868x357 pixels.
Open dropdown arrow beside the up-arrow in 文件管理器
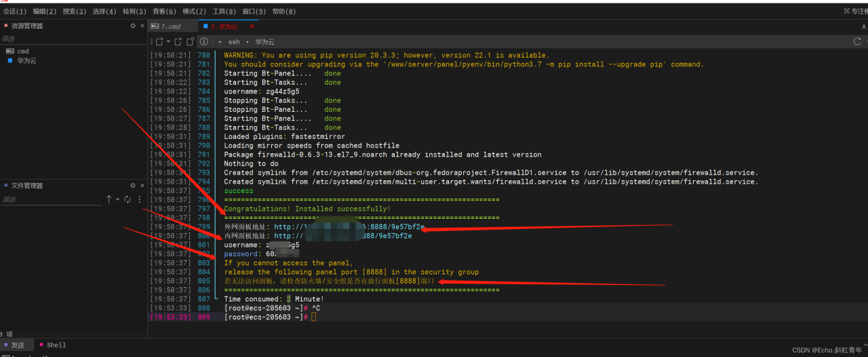(x=117, y=199)
